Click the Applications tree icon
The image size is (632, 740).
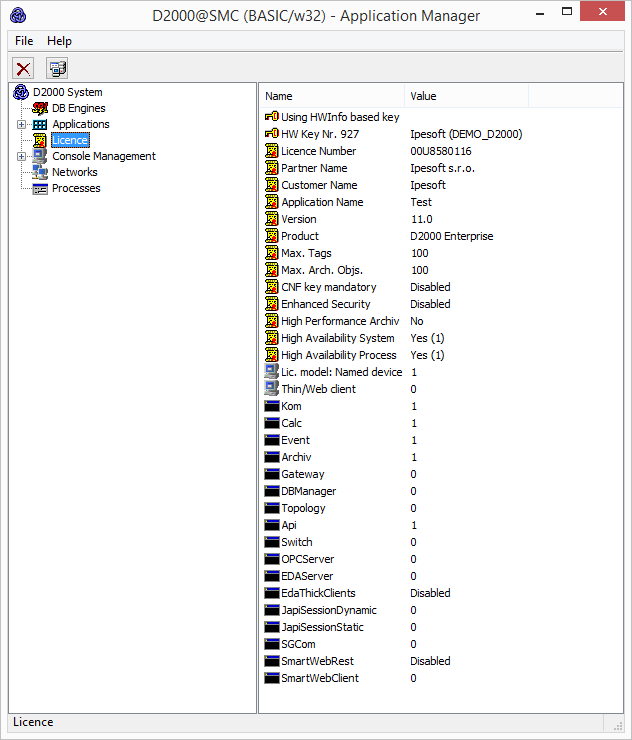[40, 124]
